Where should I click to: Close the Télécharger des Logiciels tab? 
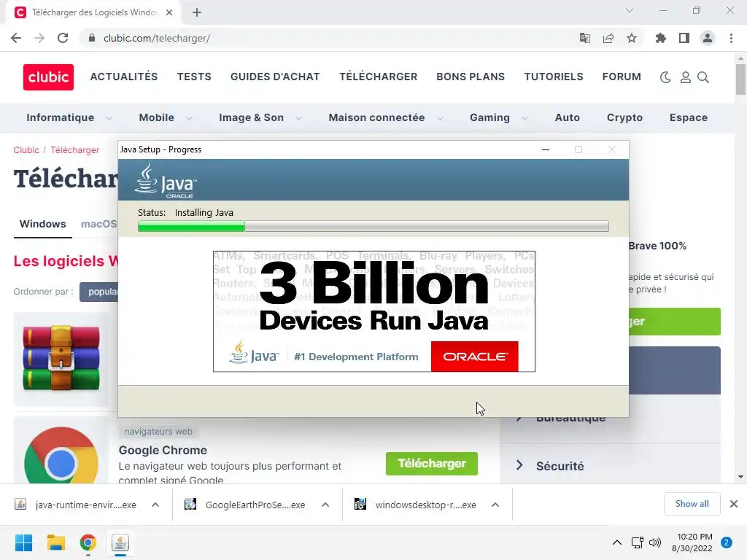pyautogui.click(x=169, y=13)
